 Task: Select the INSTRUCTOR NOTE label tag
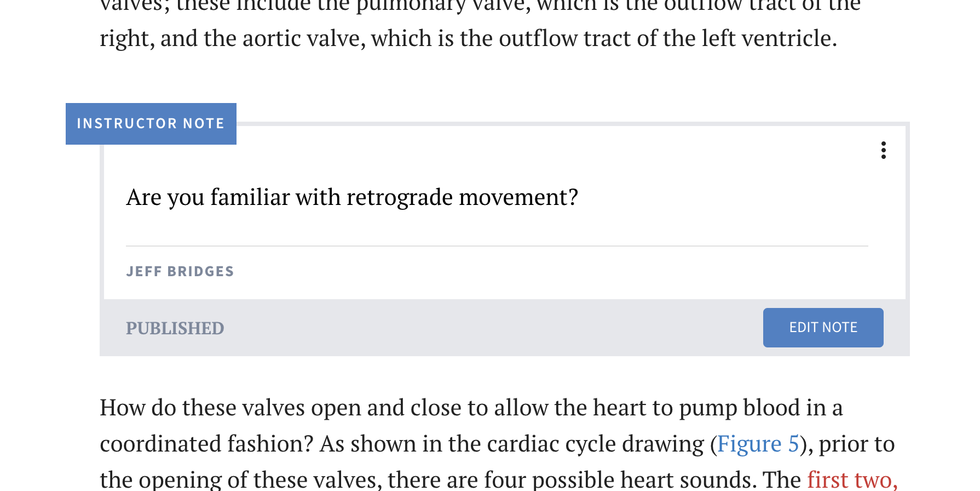[151, 124]
